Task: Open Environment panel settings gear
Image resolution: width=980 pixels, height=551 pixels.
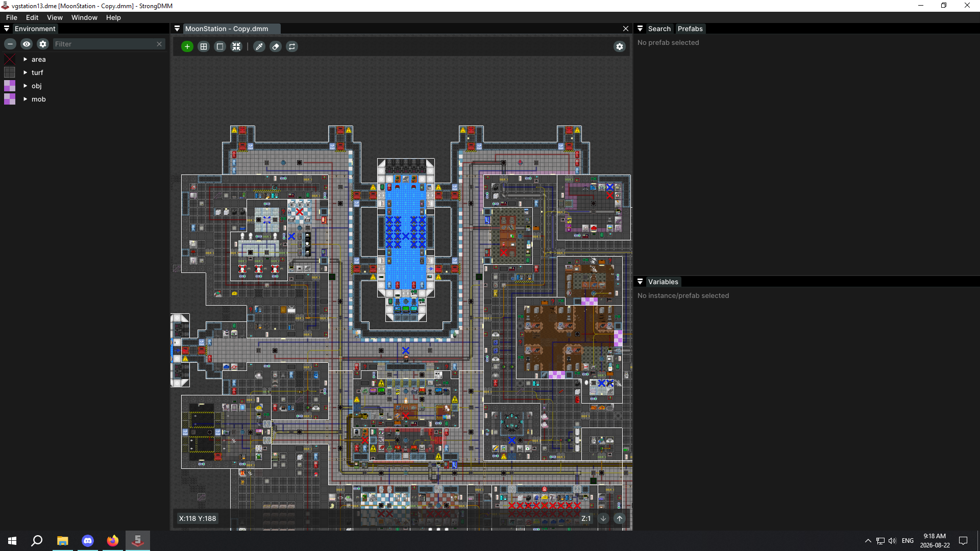Action: tap(43, 44)
